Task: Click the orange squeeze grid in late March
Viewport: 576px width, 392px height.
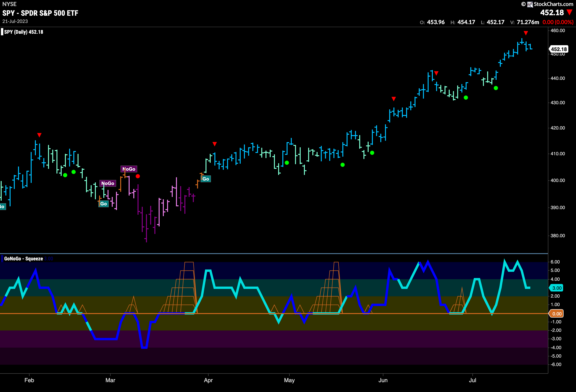Action: tap(179, 288)
